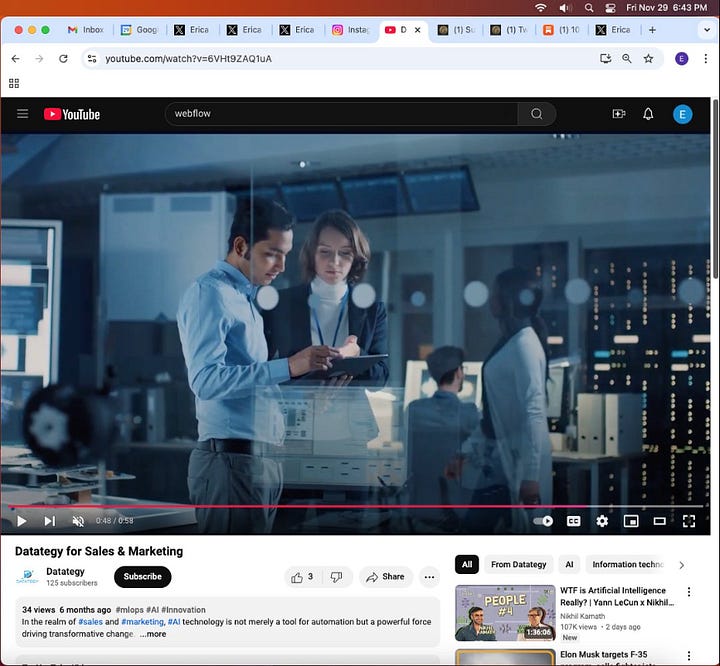Open macOS volume control
Image resolution: width=720 pixels, height=666 pixels.
(x=565, y=8)
